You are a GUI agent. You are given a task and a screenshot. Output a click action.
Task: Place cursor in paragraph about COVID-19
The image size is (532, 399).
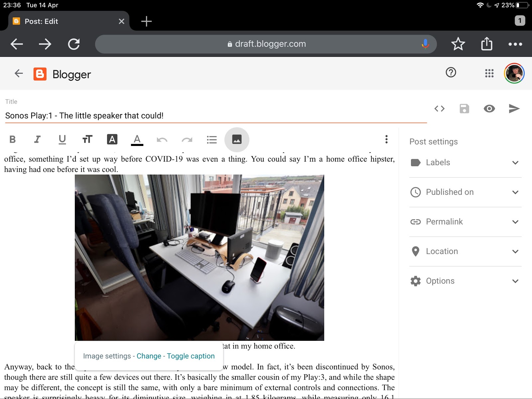[x=199, y=164]
